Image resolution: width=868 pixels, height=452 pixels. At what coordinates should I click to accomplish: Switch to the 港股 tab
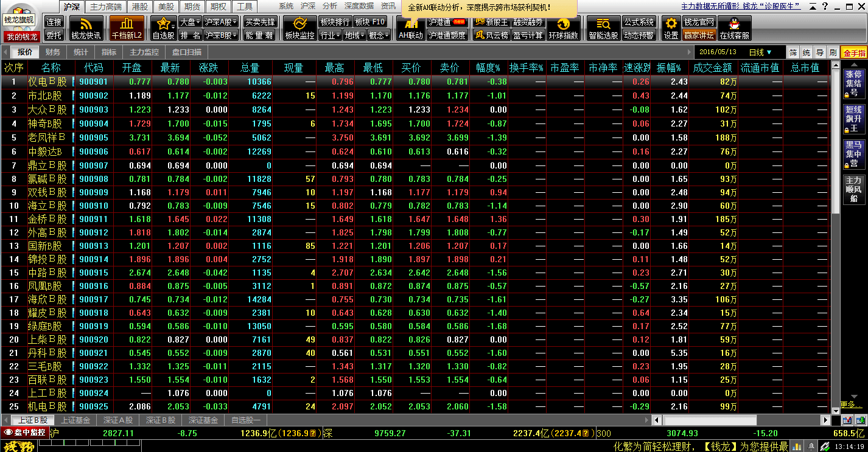pyautogui.click(x=140, y=7)
